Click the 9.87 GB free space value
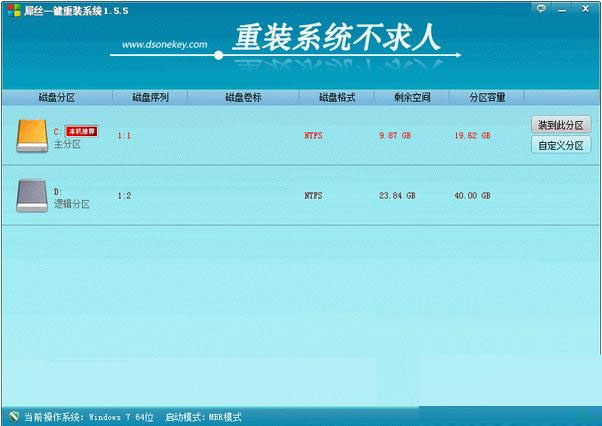Image resolution: width=602 pixels, height=426 pixels. (x=395, y=135)
